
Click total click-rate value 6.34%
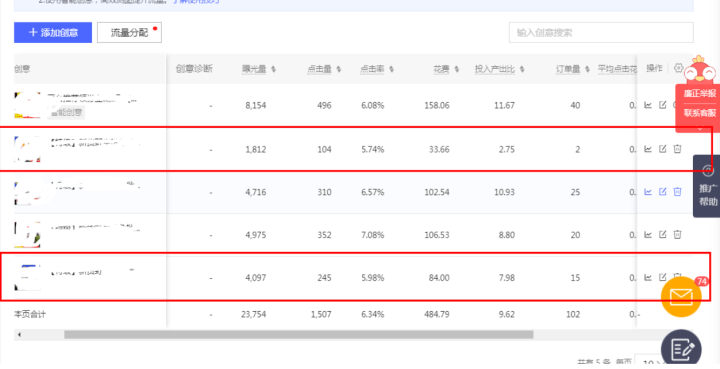[372, 314]
